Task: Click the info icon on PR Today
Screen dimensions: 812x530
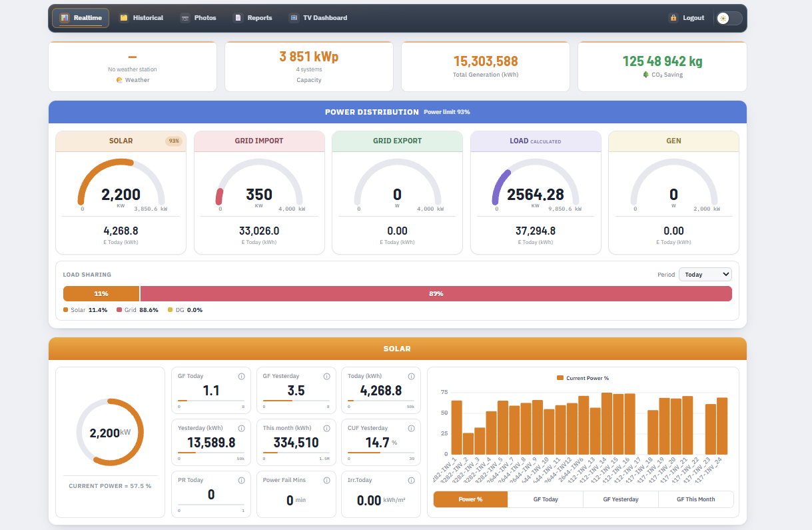Action: (x=242, y=480)
